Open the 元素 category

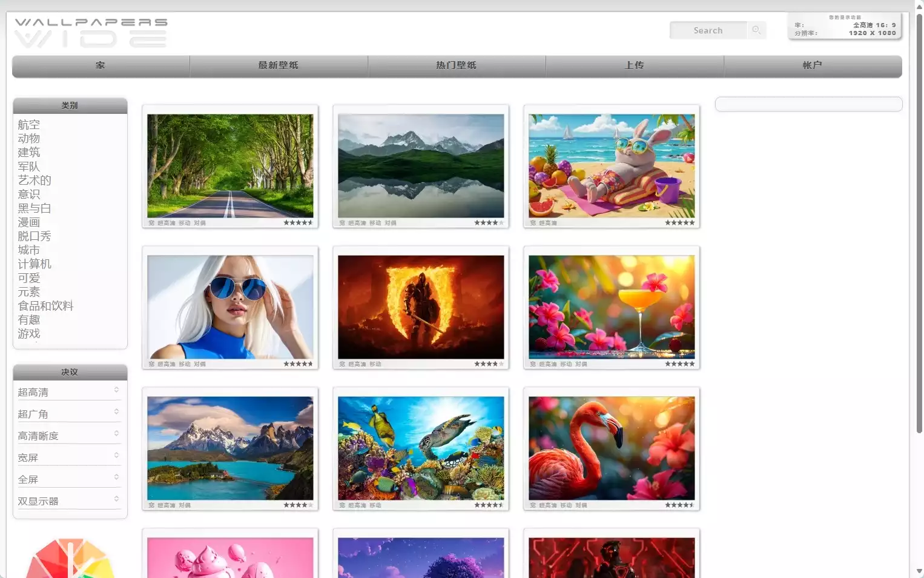[29, 292]
